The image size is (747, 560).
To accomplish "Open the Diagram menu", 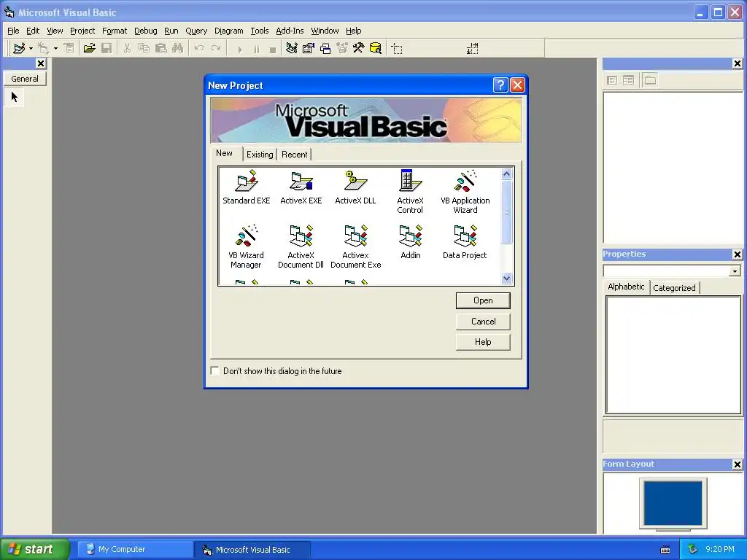I will click(x=228, y=31).
